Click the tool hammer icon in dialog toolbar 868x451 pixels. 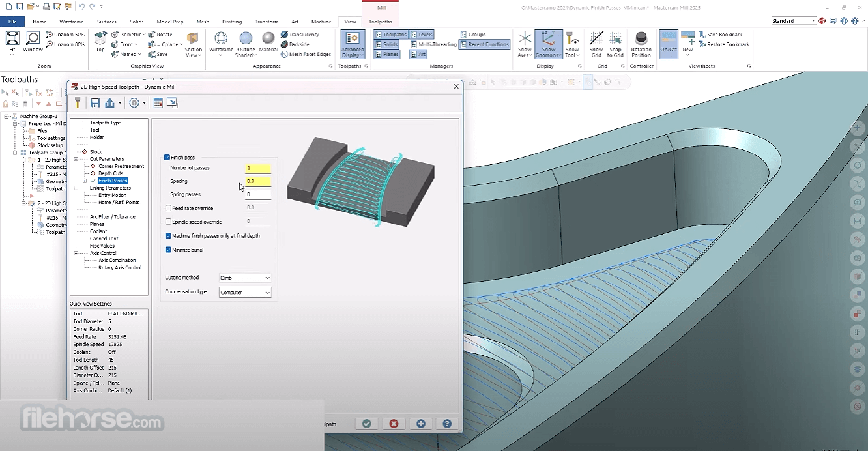78,103
